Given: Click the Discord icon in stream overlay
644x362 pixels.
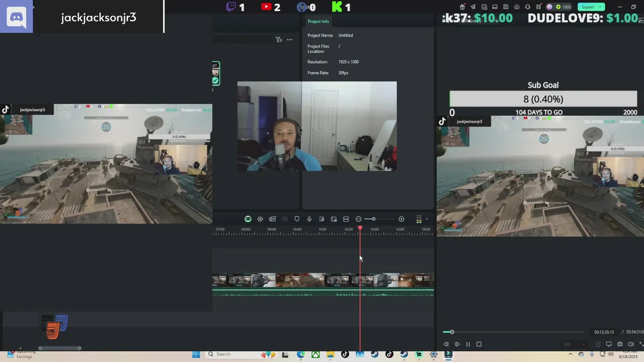Looking at the screenshot, I should click(17, 17).
